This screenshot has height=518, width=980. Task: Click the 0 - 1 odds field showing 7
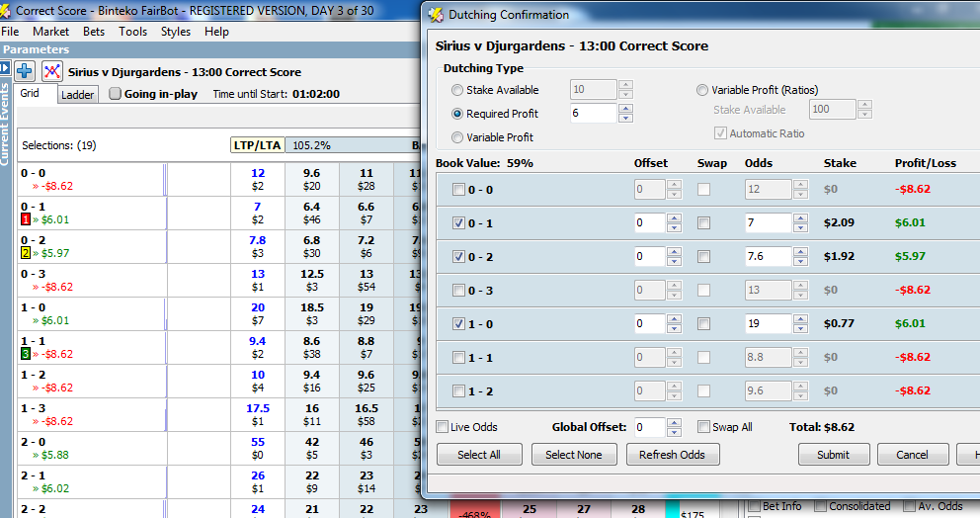point(769,222)
